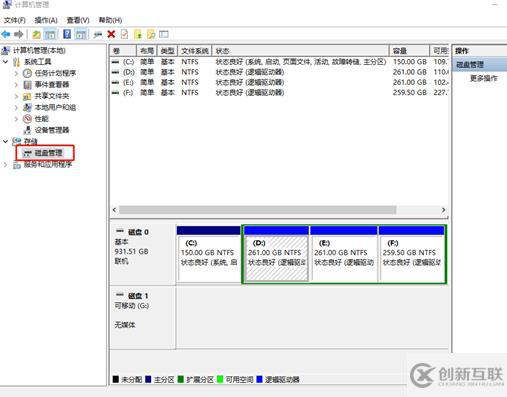Collapse the 存储 tree node

pos(6,141)
